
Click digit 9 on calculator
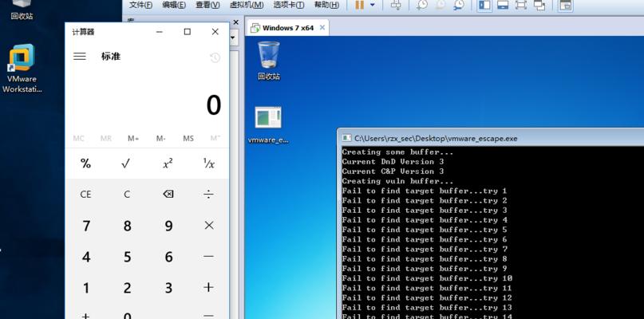coord(168,226)
